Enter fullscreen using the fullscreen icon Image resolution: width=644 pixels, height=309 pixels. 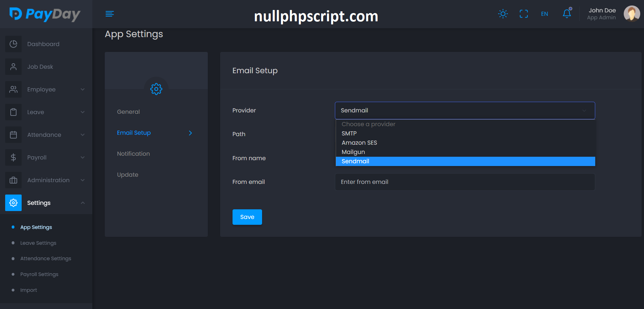click(523, 14)
